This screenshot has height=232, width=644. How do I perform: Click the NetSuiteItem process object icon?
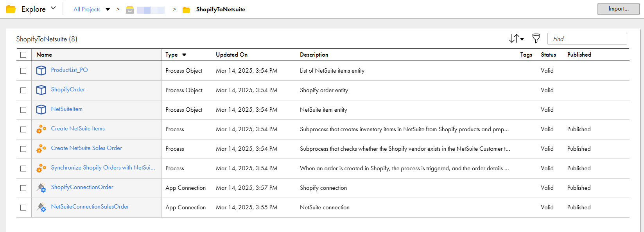(x=41, y=109)
